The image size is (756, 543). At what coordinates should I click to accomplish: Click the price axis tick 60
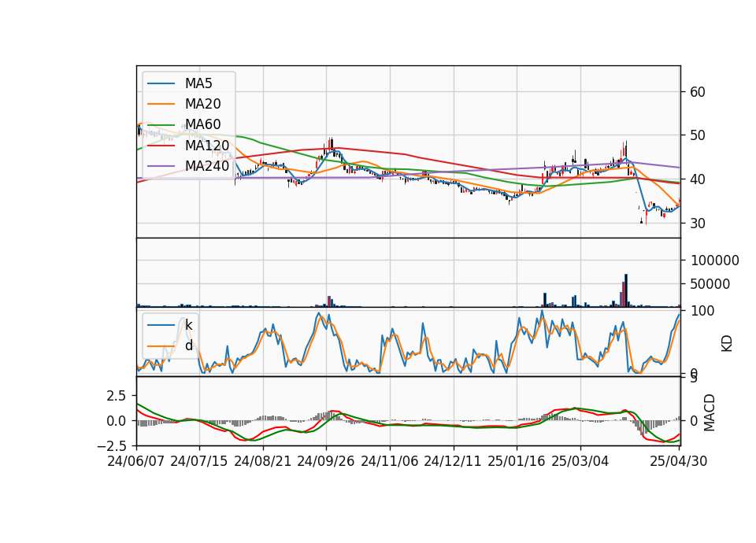[698, 92]
